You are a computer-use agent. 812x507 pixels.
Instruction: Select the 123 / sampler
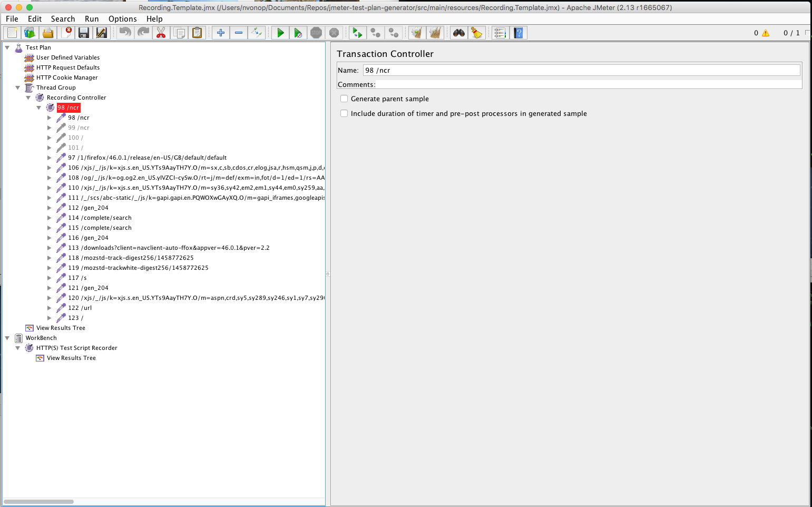coord(75,318)
